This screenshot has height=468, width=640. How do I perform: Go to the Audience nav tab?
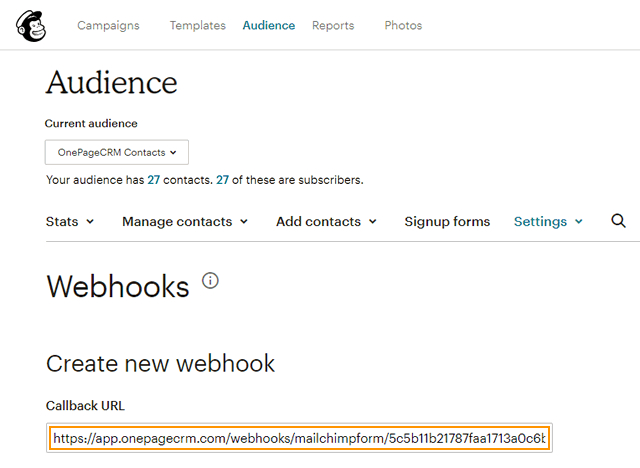[269, 25]
